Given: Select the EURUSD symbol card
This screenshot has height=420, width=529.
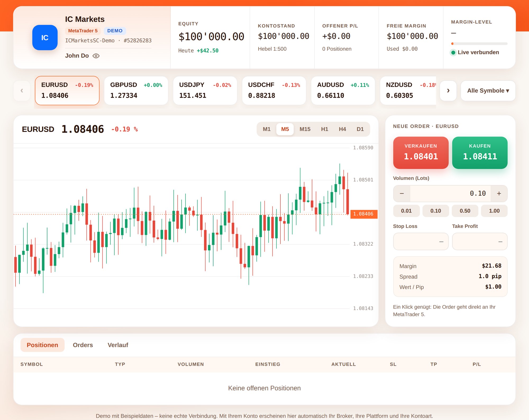Looking at the screenshot, I should point(67,91).
